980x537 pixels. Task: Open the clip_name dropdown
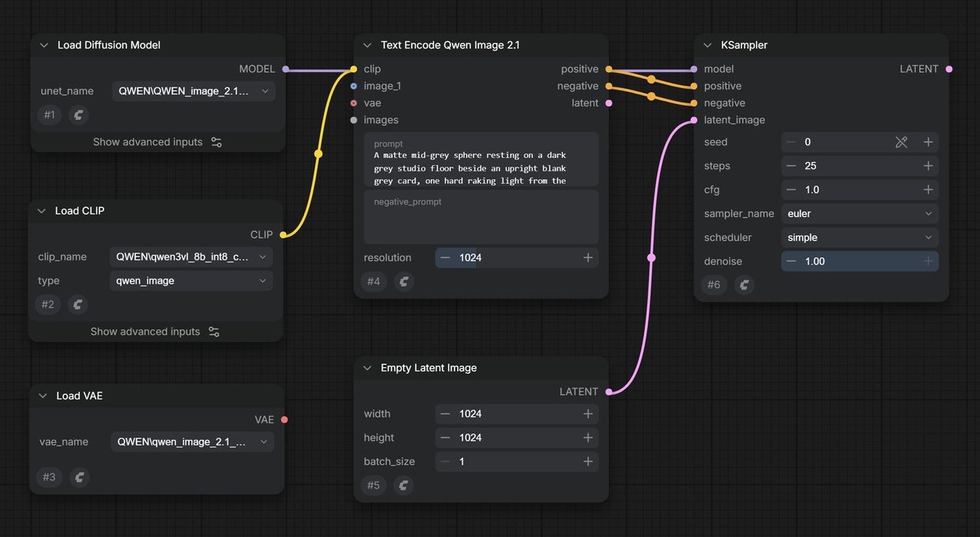[190, 257]
